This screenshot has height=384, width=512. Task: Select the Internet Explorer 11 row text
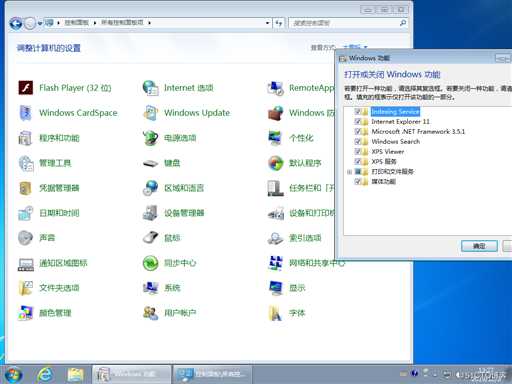[400, 121]
